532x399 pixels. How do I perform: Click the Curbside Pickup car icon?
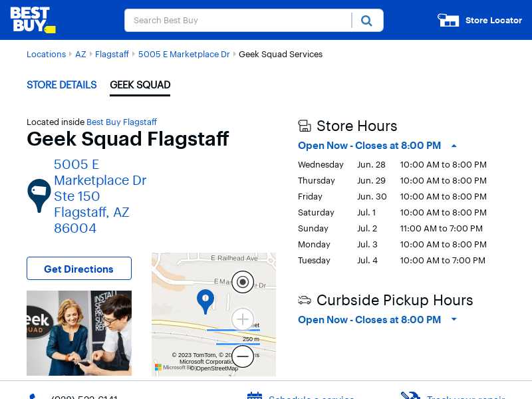(305, 300)
